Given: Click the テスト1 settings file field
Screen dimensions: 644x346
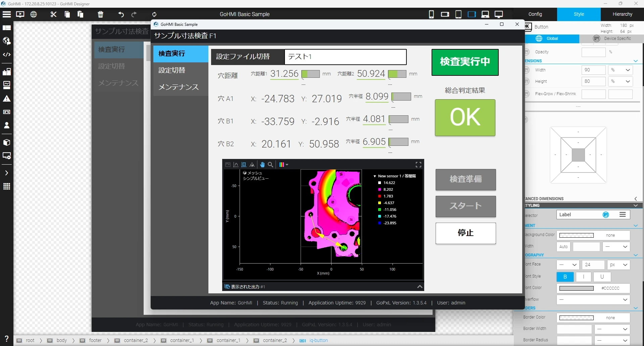Looking at the screenshot, I should [x=345, y=57].
